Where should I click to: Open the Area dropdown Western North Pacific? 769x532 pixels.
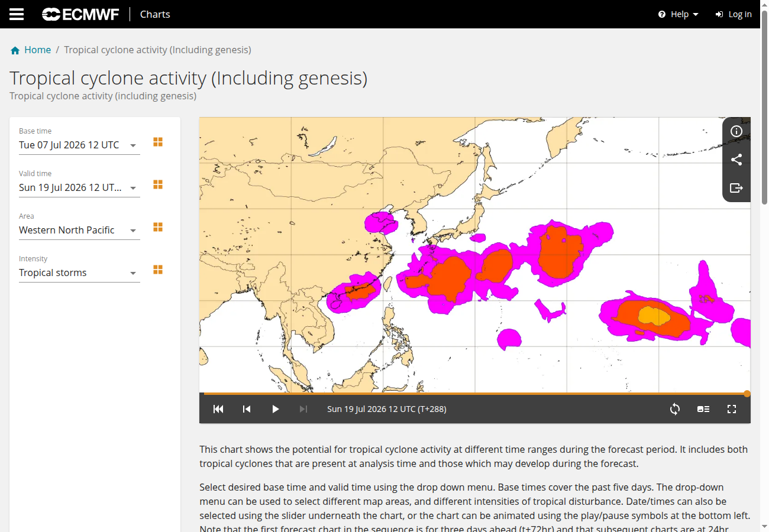[79, 230]
